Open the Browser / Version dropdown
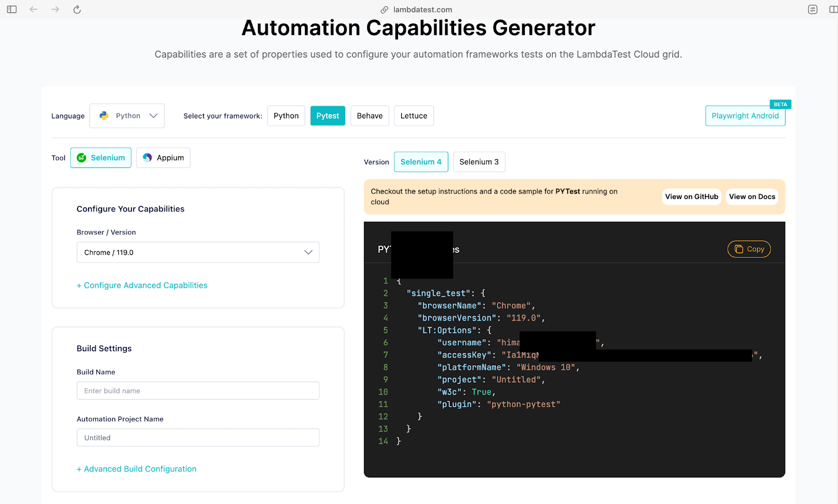Viewport: 838px width, 504px height. coord(197,252)
